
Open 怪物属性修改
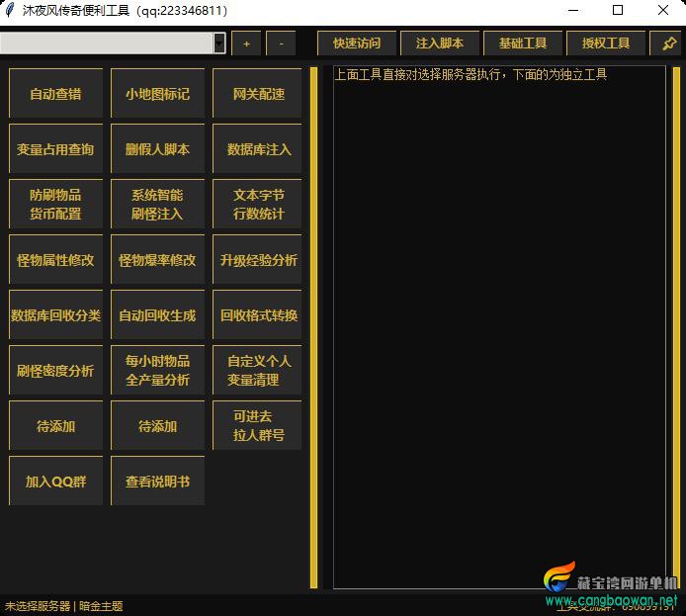click(x=55, y=259)
